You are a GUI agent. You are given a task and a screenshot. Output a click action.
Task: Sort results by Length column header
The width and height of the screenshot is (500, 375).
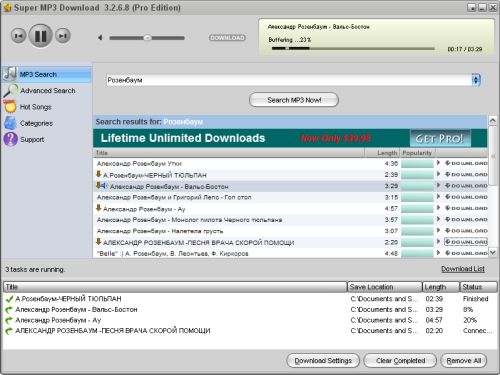pyautogui.click(x=382, y=153)
